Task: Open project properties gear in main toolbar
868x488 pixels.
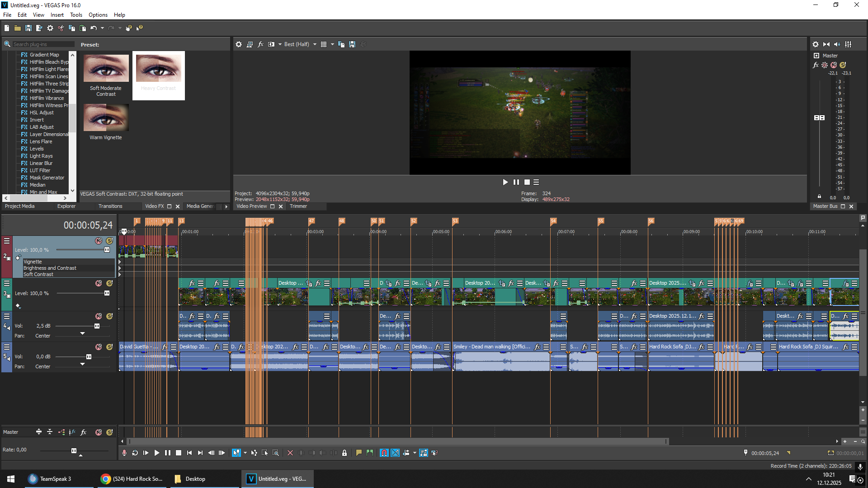Action: tap(50, 28)
